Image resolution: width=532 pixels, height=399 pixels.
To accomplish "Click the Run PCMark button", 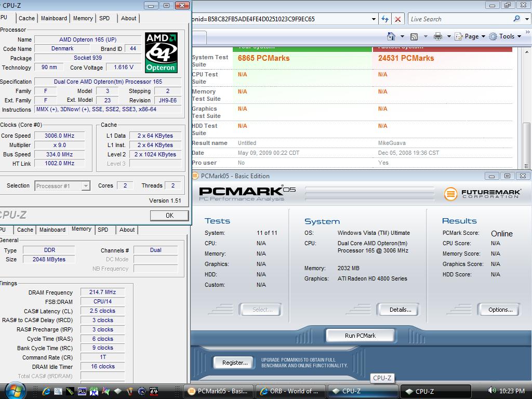I will (360, 336).
